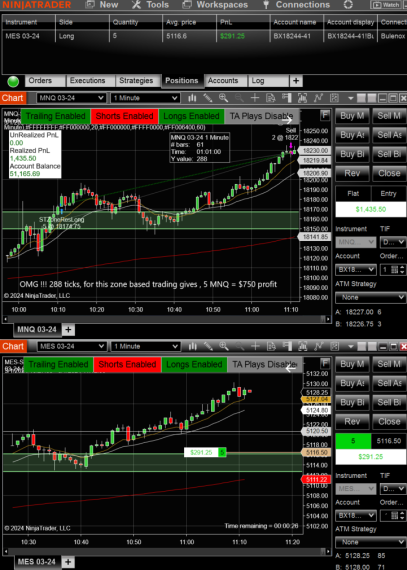
Task: Click the help lifebuoy icon in top bar
Action: pos(348,5)
